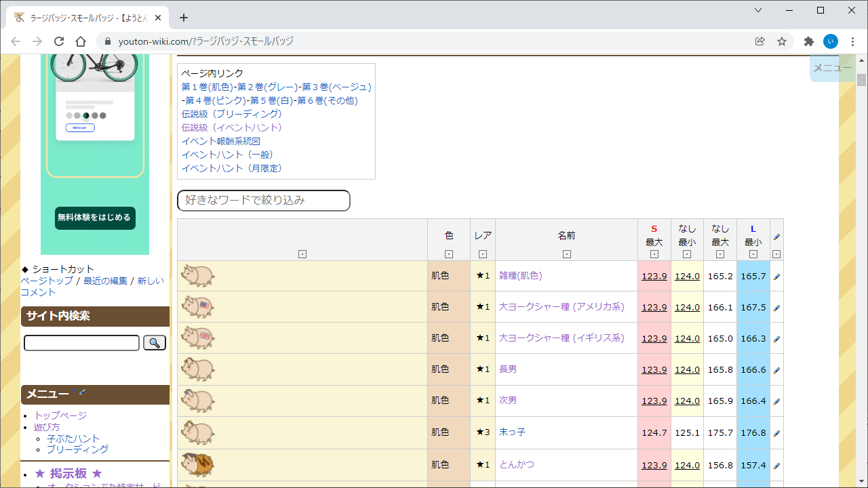Viewport: 868px width, 488px height.
Task: Open a new browser tab
Action: coord(183,18)
